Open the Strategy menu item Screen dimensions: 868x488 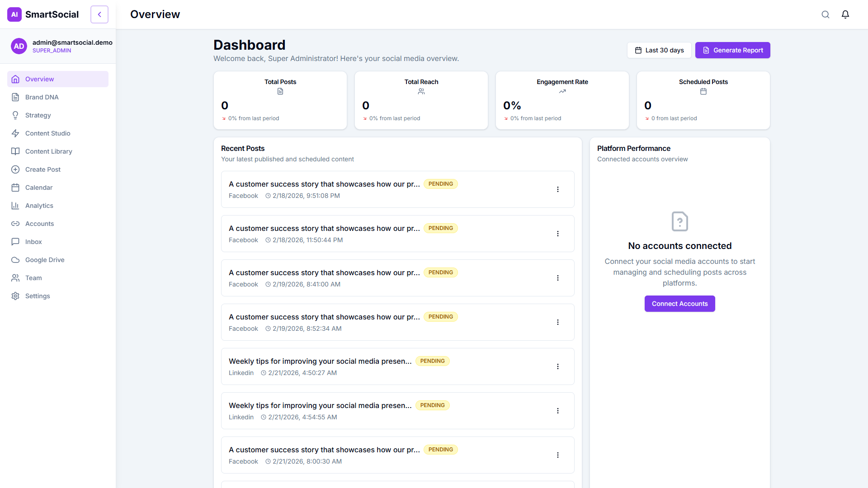[x=58, y=115]
